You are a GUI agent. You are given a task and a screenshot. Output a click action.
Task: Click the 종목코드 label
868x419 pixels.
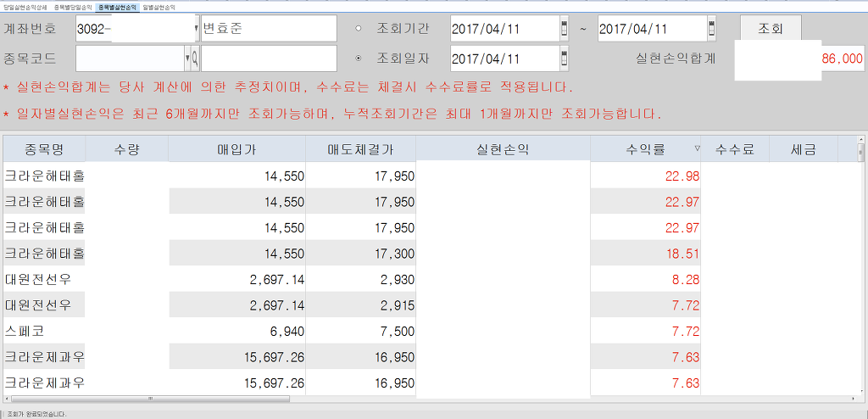tap(30, 59)
